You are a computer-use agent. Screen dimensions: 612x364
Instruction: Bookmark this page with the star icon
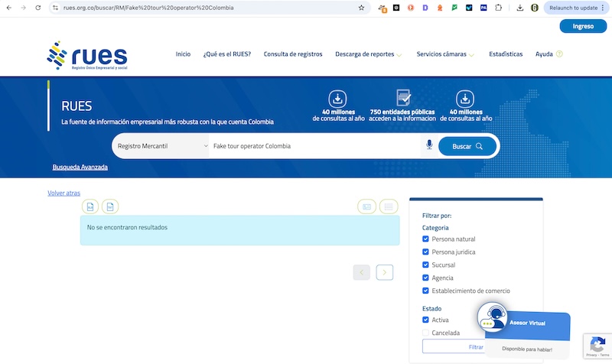pyautogui.click(x=361, y=8)
